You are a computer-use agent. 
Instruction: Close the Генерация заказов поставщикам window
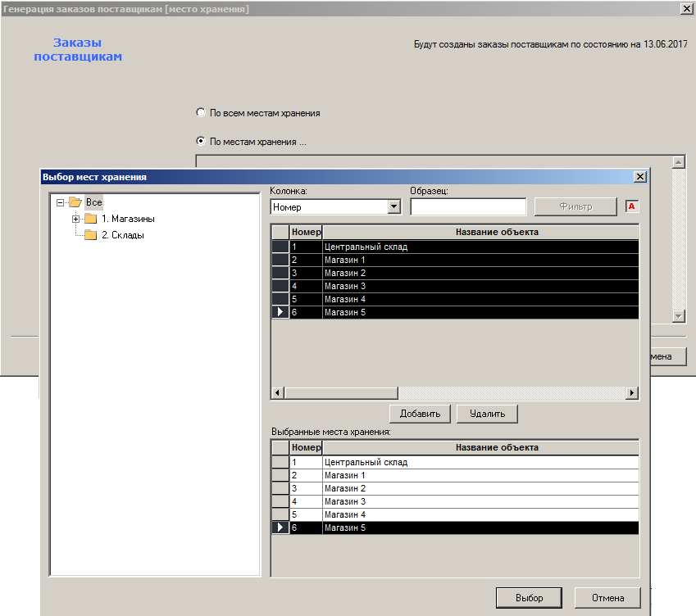point(686,9)
